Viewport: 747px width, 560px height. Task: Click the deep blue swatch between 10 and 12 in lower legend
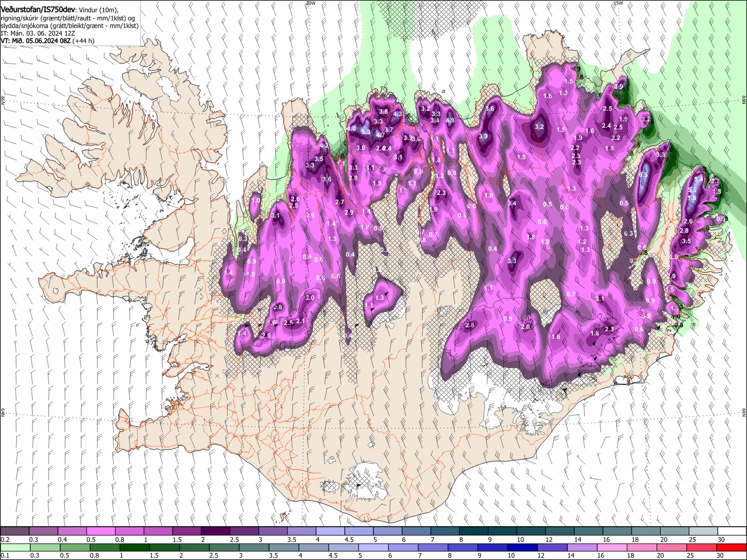click(x=522, y=547)
